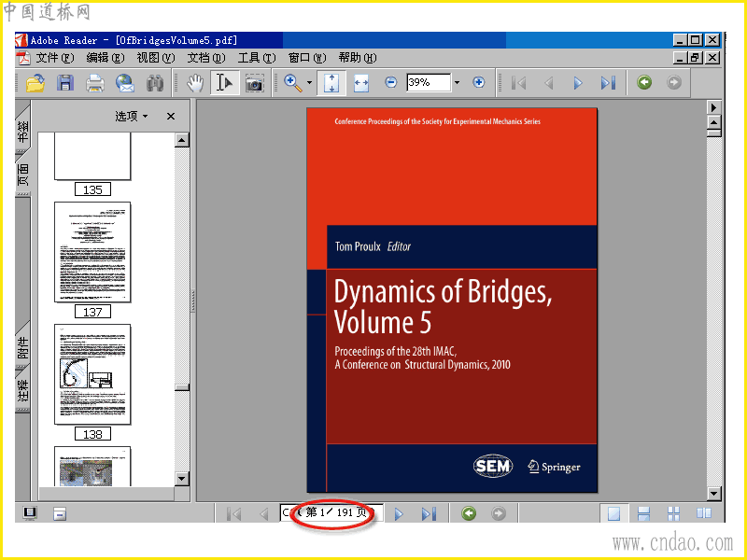Select the Hand tool
Screen dimensions: 747x560
[195, 83]
